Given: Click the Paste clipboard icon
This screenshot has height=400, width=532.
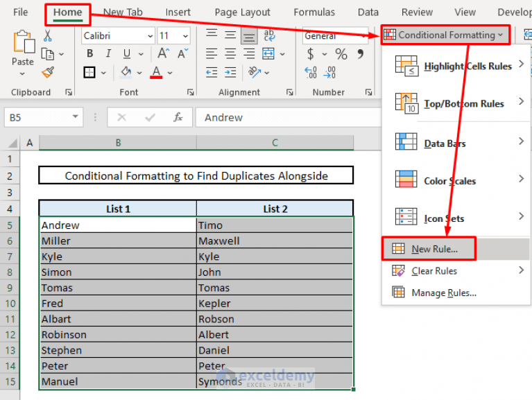Looking at the screenshot, I should [24, 42].
